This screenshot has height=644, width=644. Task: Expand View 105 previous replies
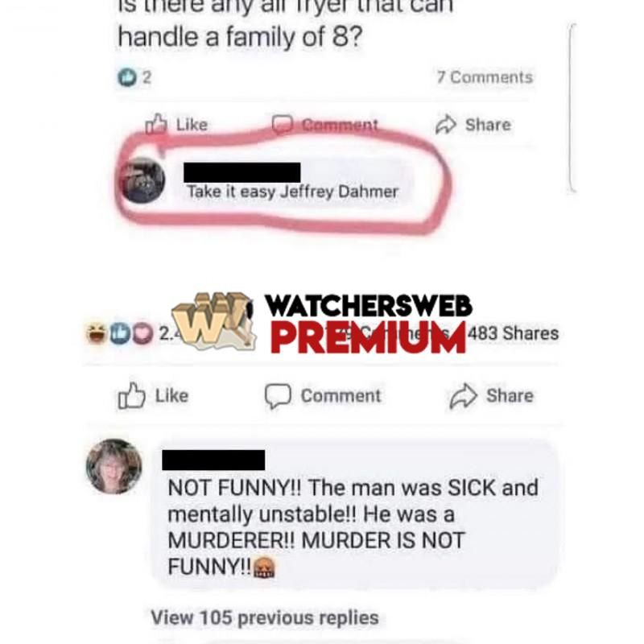[265, 617]
